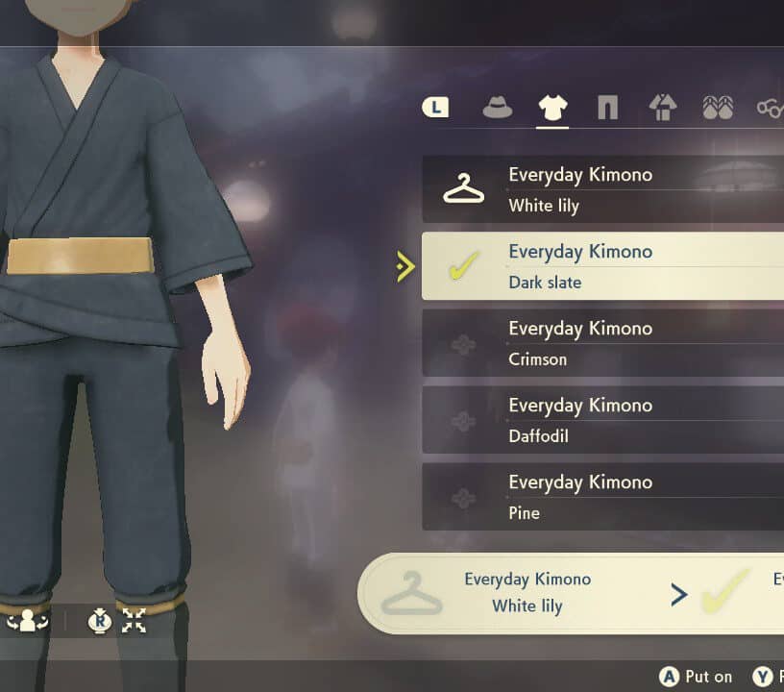Select the shirt tops category tab
Image resolution: width=784 pixels, height=692 pixels.
pyautogui.click(x=552, y=107)
